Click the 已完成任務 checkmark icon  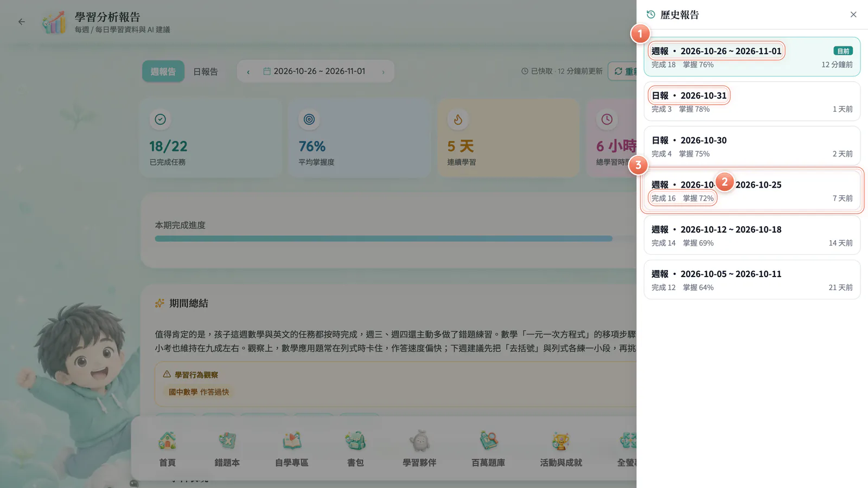tap(161, 119)
